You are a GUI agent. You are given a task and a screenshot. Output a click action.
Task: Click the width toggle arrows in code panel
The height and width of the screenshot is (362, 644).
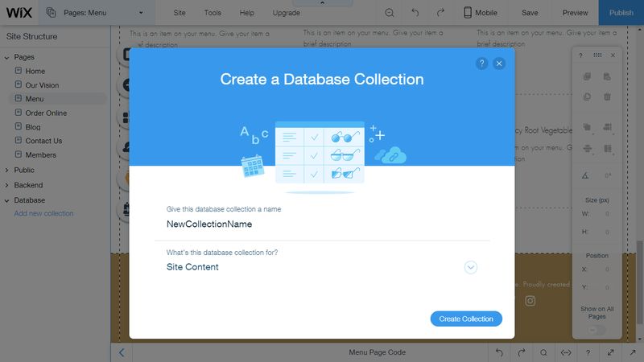(566, 352)
